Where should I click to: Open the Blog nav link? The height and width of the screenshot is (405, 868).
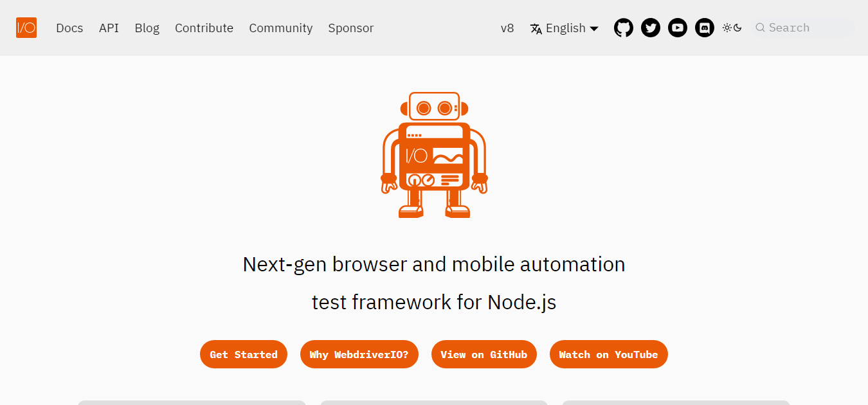point(147,28)
